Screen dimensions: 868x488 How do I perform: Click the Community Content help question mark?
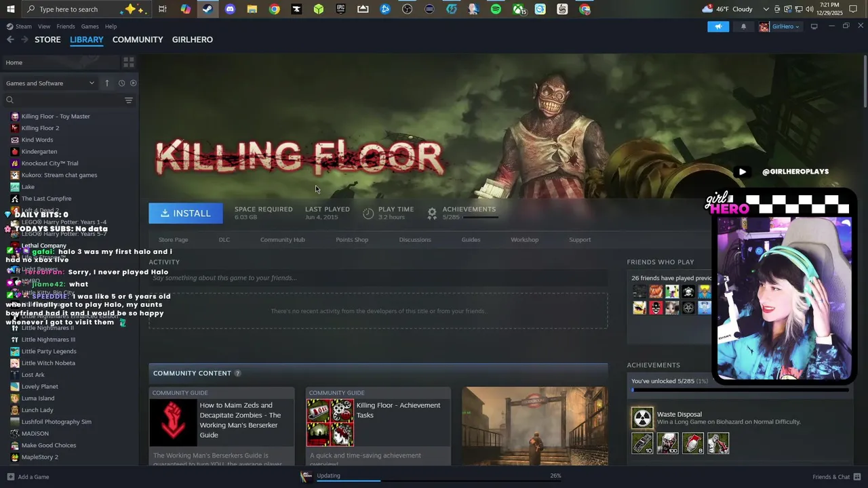pos(237,373)
